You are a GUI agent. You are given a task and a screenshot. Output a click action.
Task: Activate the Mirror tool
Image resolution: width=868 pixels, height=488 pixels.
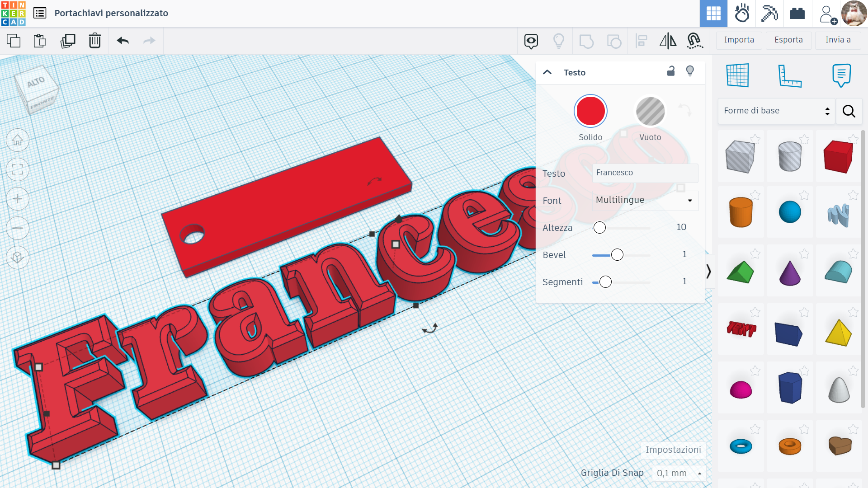(668, 41)
